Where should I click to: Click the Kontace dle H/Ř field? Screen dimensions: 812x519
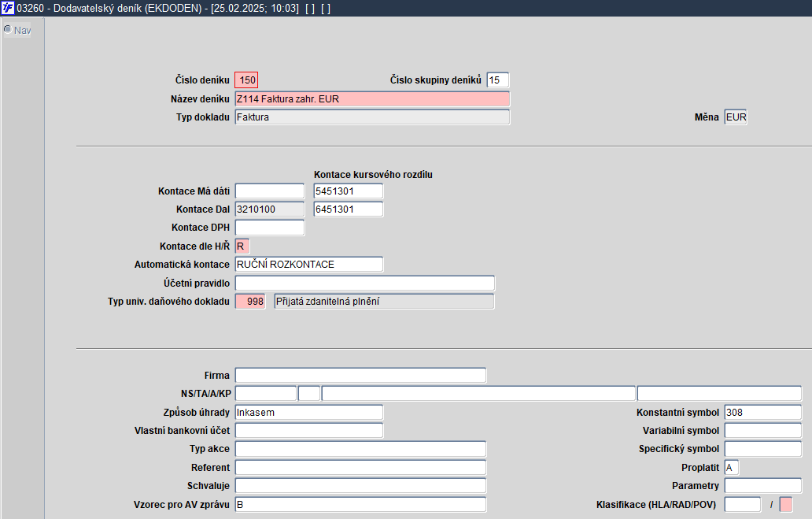pyautogui.click(x=242, y=247)
